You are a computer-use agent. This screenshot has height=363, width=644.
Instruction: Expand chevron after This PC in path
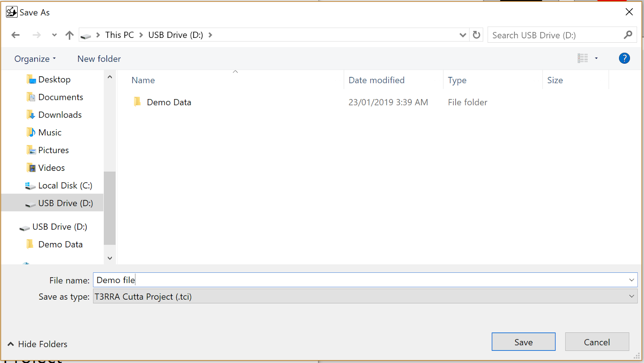141,35
